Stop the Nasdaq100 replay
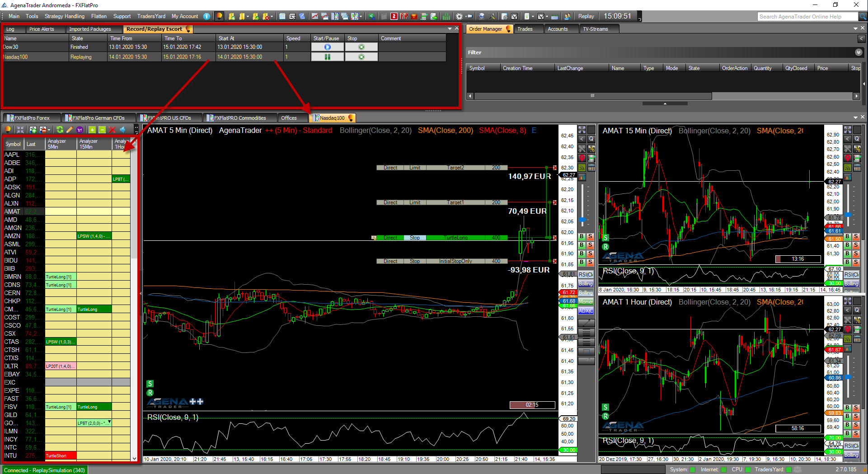This screenshot has width=868, height=474. point(361,57)
